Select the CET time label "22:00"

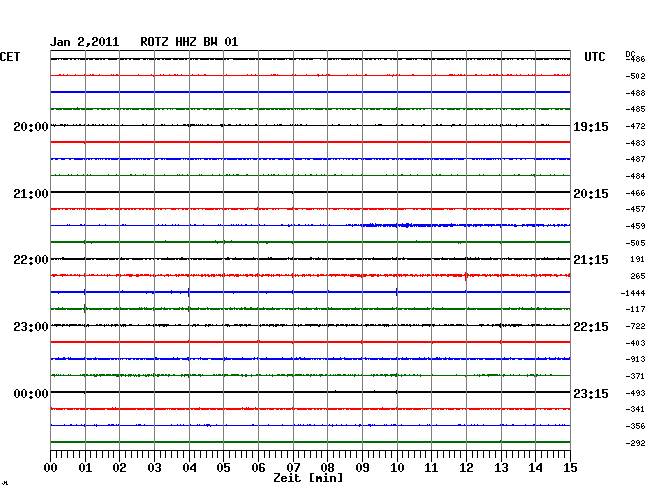coord(31,260)
